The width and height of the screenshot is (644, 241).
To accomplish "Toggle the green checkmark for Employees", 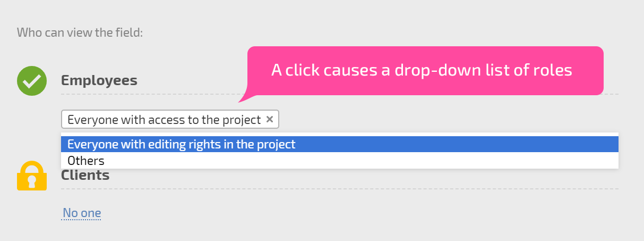I will 32,81.
